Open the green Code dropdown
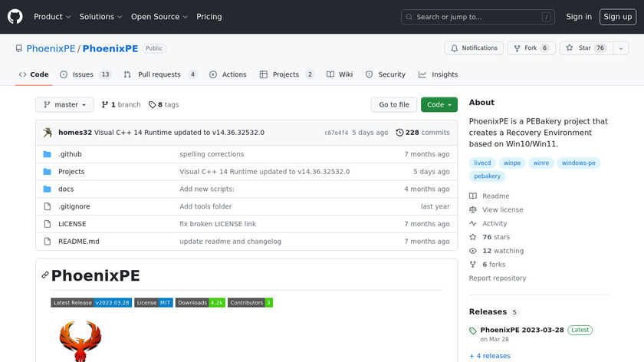This screenshot has width=644, height=362. (439, 105)
